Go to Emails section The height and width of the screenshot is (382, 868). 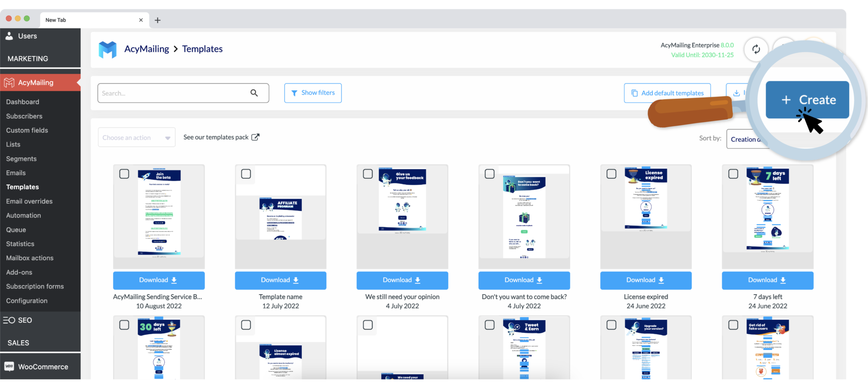point(16,173)
